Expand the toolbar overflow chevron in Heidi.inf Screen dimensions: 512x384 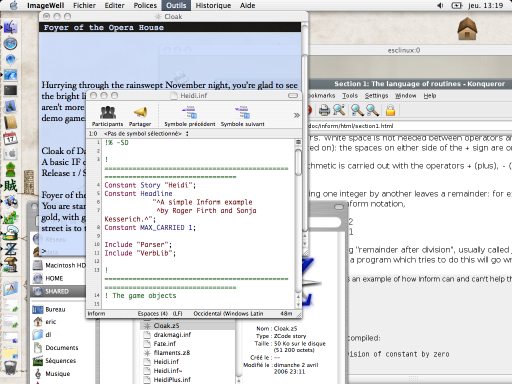pos(296,115)
